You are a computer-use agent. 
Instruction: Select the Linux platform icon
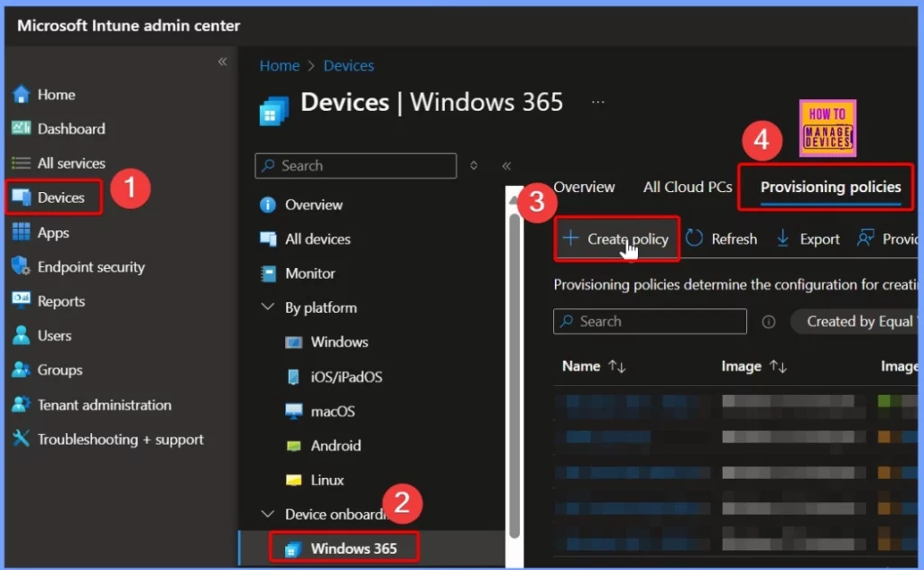click(293, 480)
